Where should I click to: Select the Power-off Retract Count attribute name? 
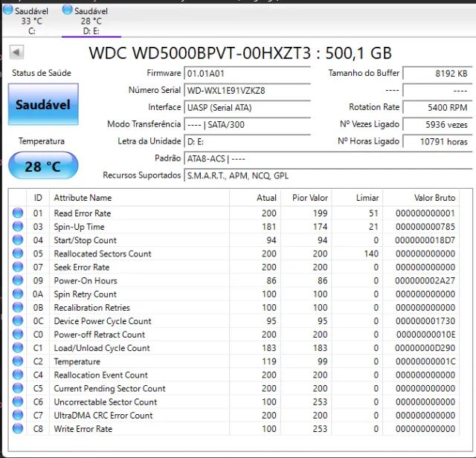pyautogui.click(x=100, y=334)
